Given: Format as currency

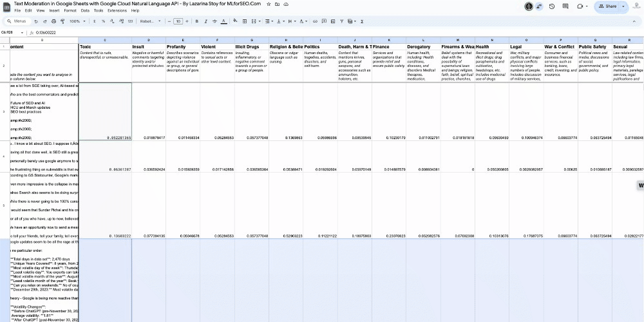Looking at the screenshot, I should [x=95, y=21].
